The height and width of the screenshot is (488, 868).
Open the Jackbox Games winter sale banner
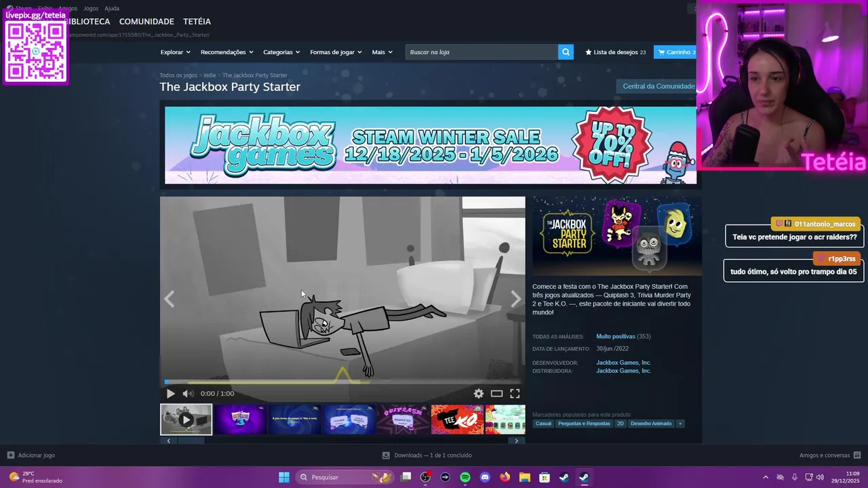pyautogui.click(x=430, y=145)
